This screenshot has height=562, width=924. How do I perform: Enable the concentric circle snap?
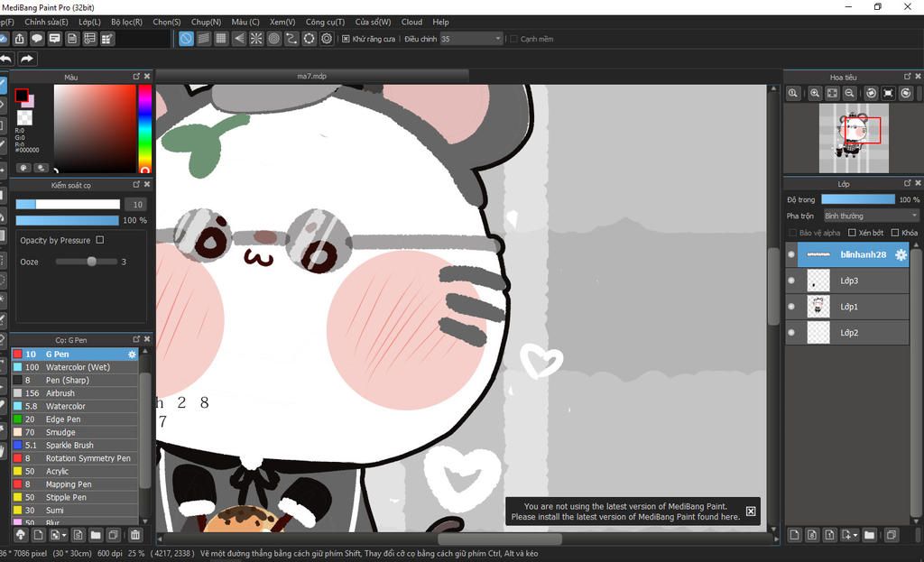(274, 39)
